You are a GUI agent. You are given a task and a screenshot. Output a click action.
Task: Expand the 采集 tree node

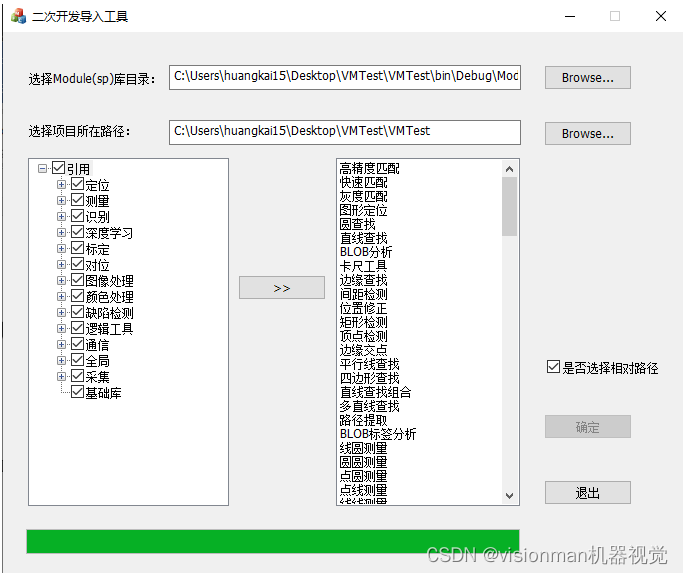[x=61, y=376]
